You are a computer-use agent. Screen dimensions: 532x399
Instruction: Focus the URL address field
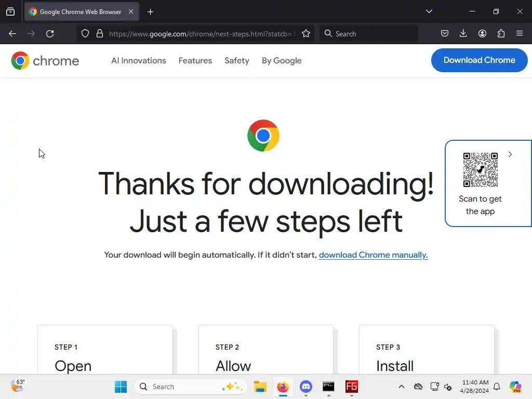tap(202, 34)
